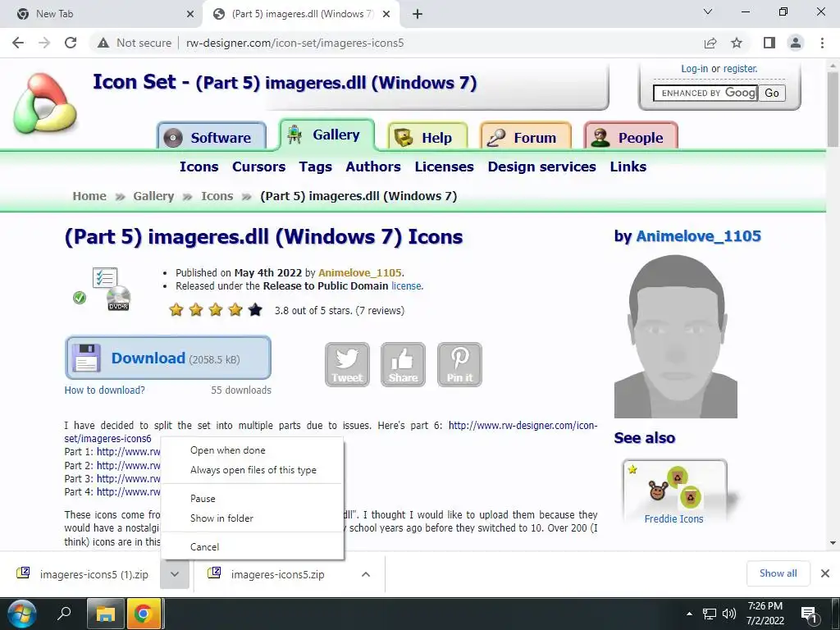
Task: Click the Log-in link
Action: coord(694,69)
